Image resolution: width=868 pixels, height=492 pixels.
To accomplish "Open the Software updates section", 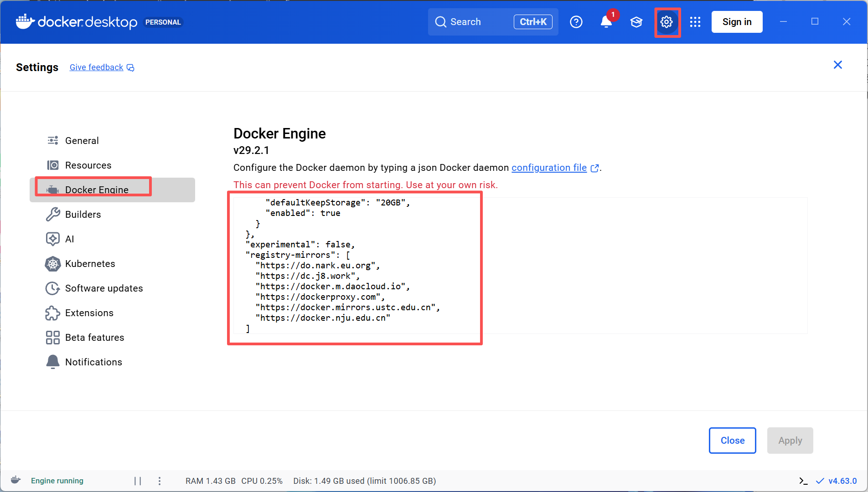I will click(x=112, y=288).
